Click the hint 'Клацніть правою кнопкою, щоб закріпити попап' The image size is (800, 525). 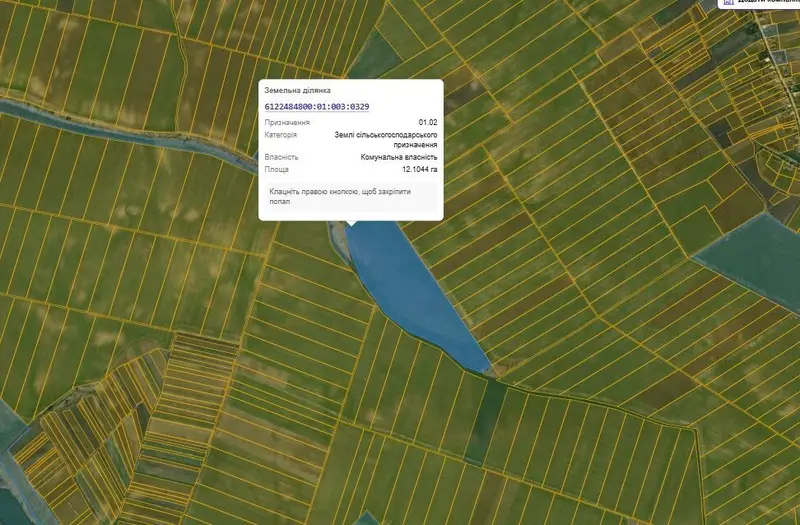tap(340, 196)
